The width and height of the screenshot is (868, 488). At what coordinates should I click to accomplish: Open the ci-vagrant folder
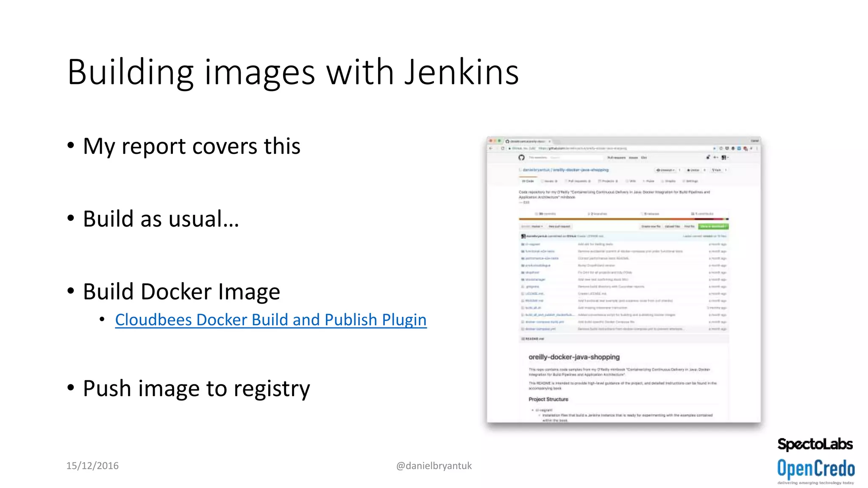coord(533,244)
